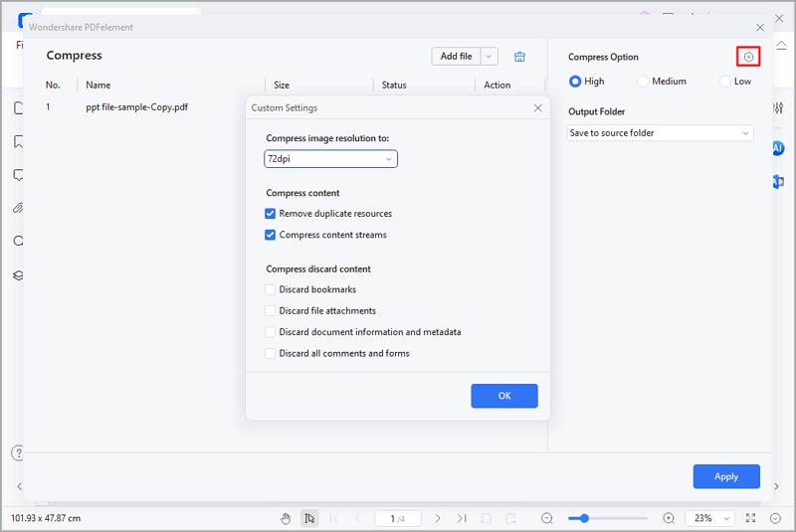Open the properties sliders icon on right

[x=778, y=107]
